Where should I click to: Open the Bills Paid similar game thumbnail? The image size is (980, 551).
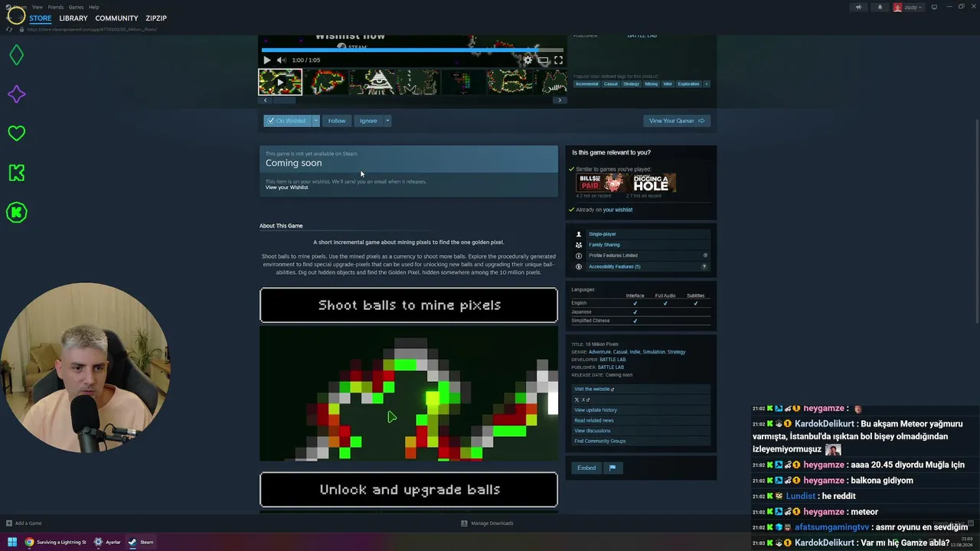[x=601, y=183]
